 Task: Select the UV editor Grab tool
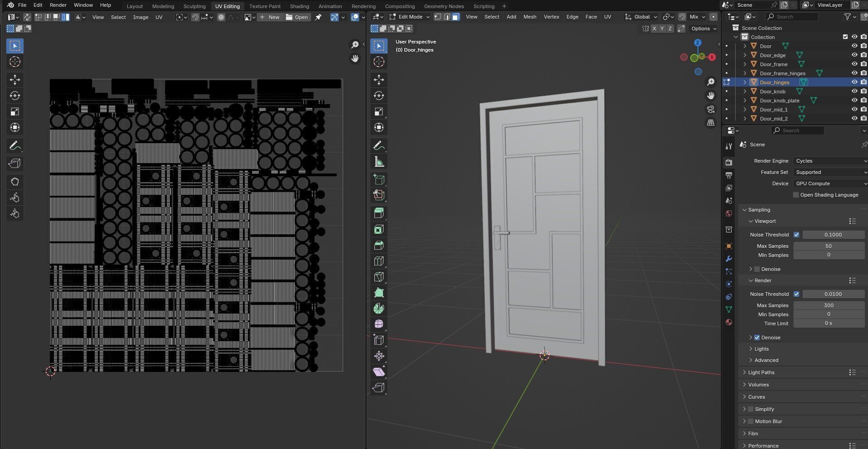(x=15, y=182)
